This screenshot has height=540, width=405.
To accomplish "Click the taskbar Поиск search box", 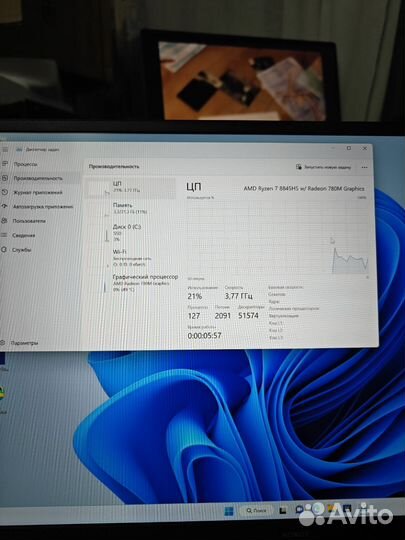I will (257, 510).
